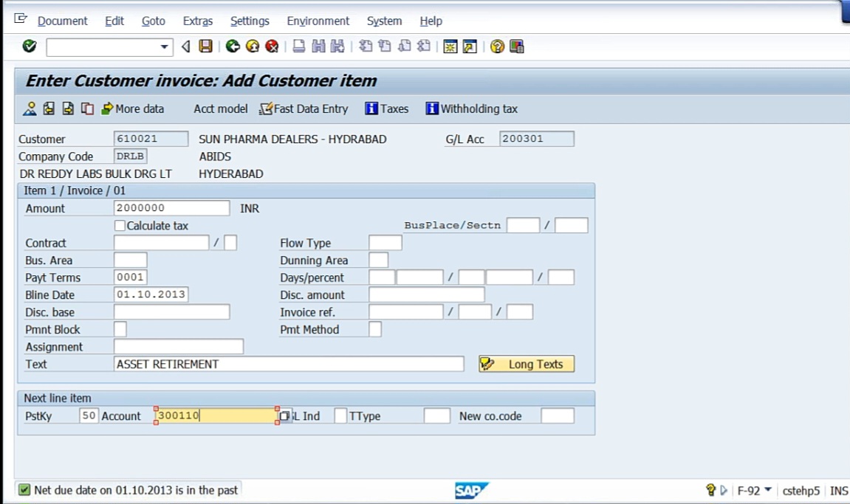This screenshot has height=504, width=850.
Task: Click the green Enter checkmark icon
Action: 30,46
